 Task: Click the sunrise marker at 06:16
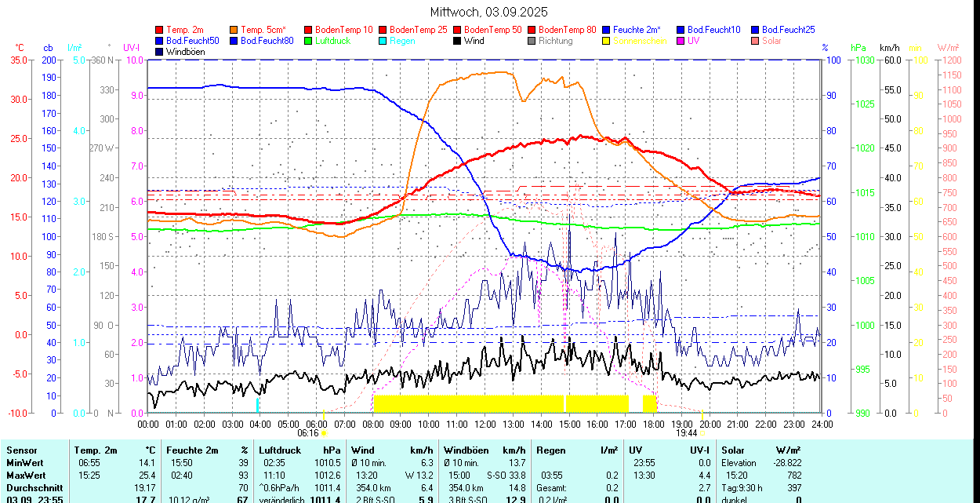tap(324, 432)
